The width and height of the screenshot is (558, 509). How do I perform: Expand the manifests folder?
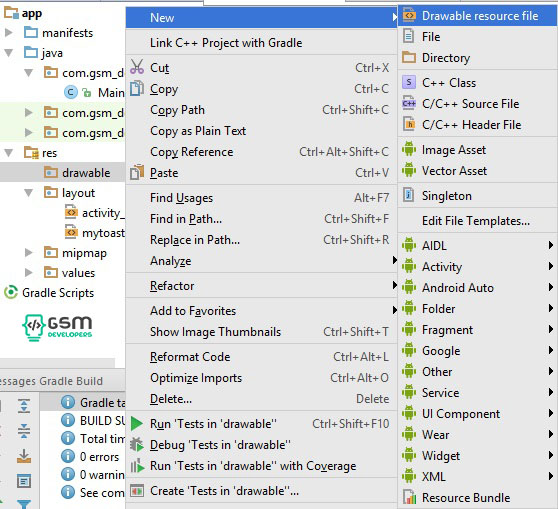tap(9, 33)
